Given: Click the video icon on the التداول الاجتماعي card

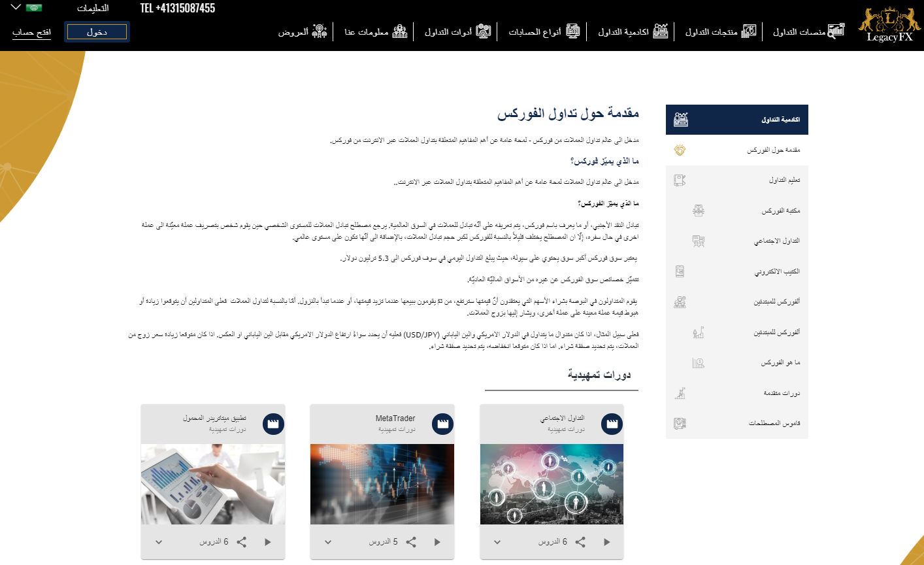Looking at the screenshot, I should [x=612, y=424].
